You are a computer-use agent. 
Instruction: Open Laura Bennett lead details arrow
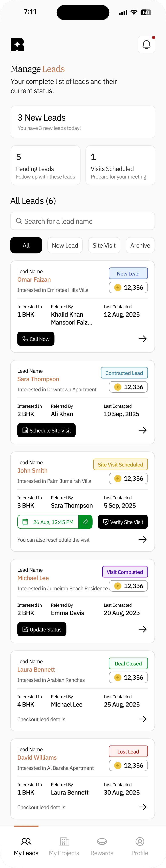(x=142, y=719)
